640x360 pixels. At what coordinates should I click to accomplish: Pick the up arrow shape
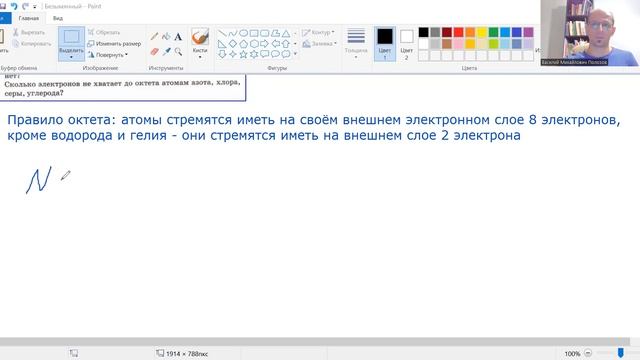coord(286,44)
